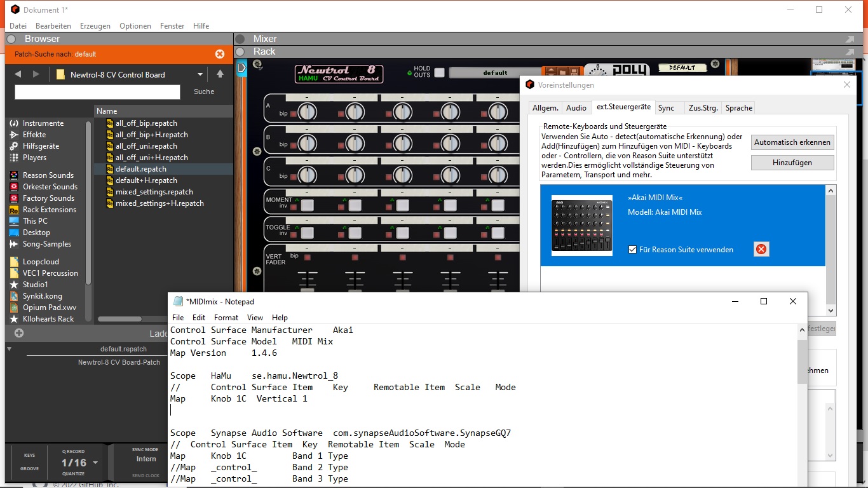Image resolution: width=868 pixels, height=488 pixels.
Task: Open the Effekte category in Browser
Action: (28, 135)
